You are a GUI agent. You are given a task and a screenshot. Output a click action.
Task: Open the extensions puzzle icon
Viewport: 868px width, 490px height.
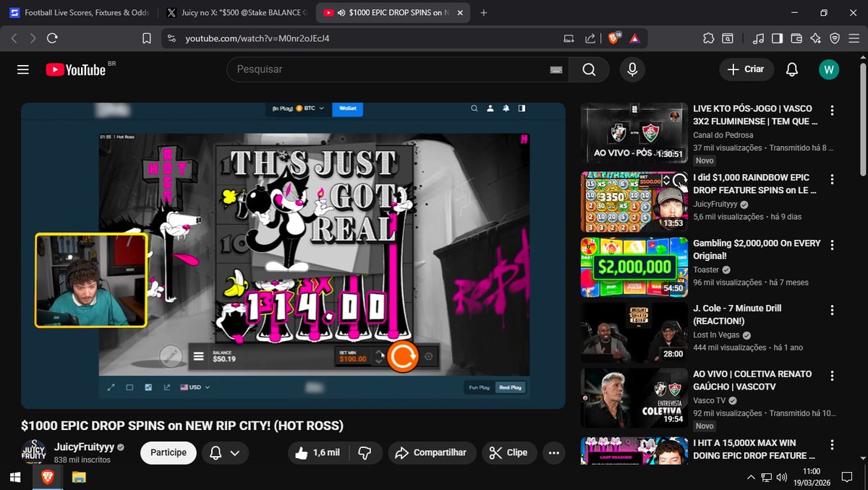coord(708,38)
